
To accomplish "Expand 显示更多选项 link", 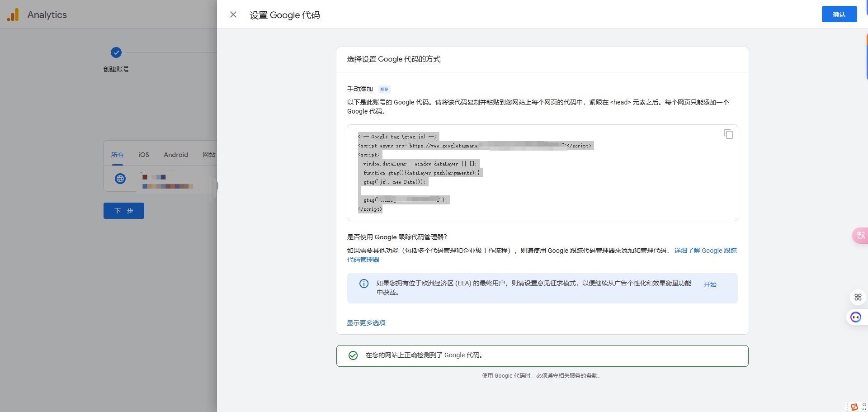I will click(x=366, y=323).
